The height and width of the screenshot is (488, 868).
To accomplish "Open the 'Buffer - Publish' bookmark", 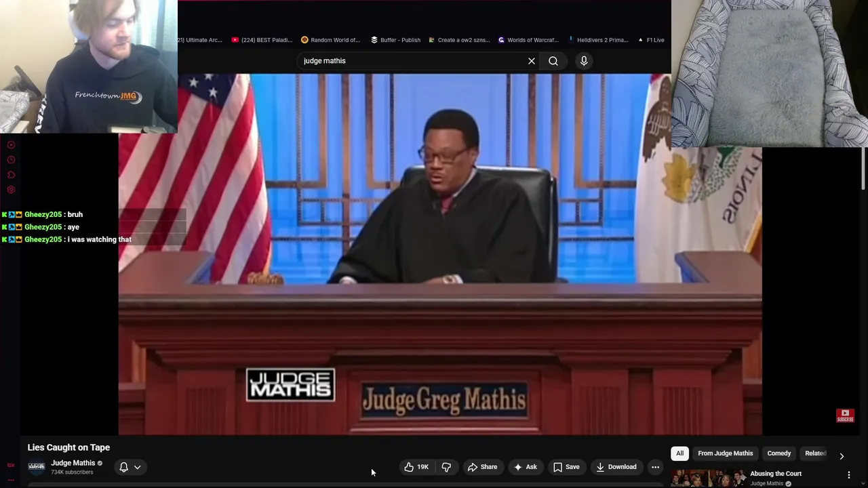I will point(395,40).
